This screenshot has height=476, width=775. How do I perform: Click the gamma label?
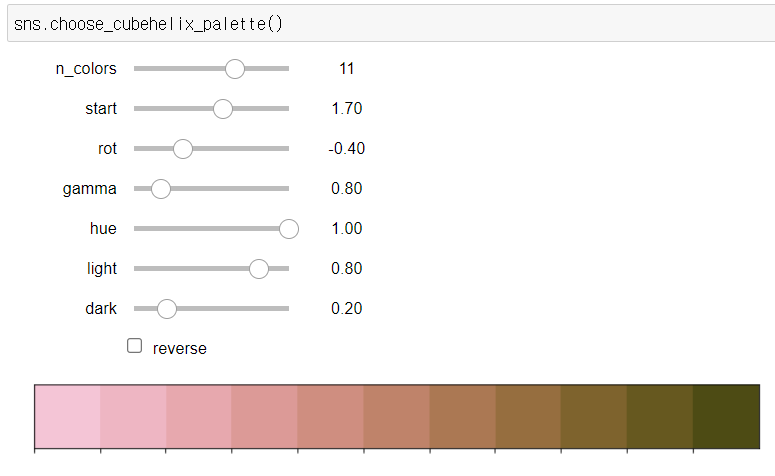89,189
